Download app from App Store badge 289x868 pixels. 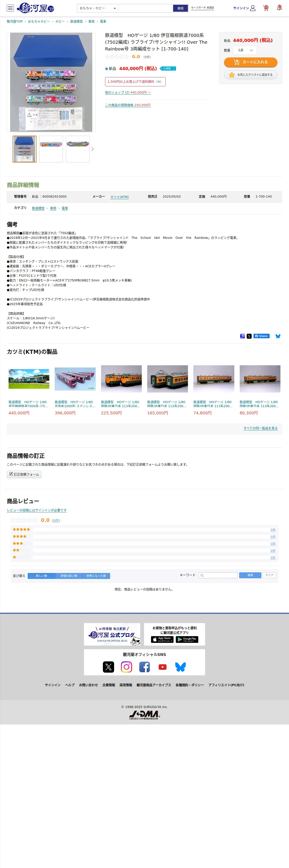point(162,639)
